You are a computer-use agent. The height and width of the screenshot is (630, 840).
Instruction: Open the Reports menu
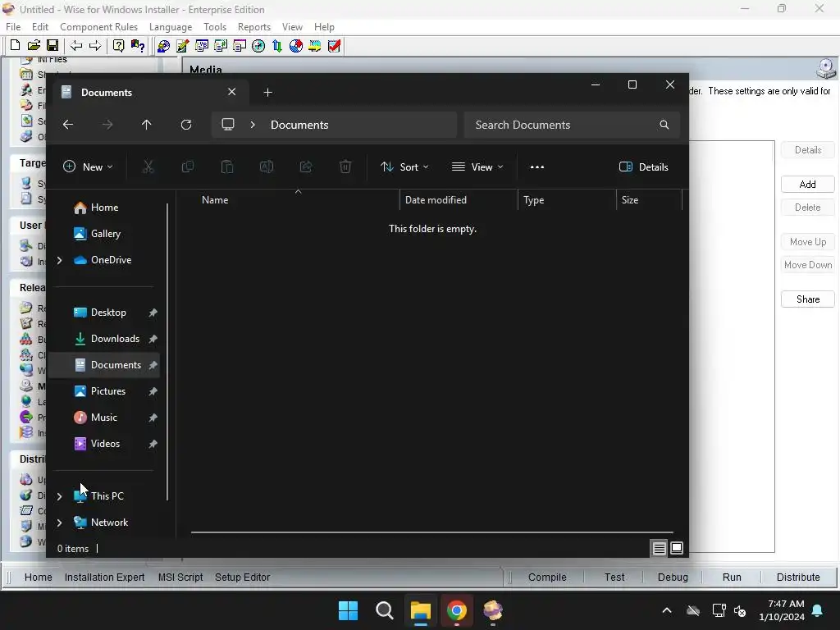pyautogui.click(x=254, y=27)
